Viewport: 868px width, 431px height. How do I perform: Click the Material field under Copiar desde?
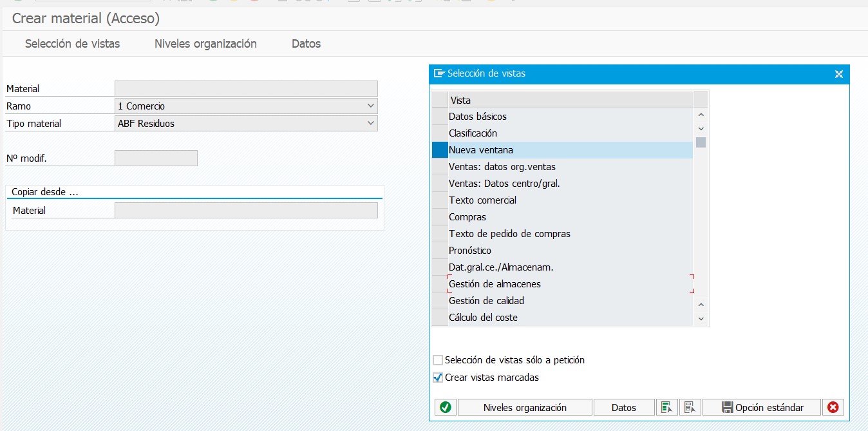[x=246, y=210]
